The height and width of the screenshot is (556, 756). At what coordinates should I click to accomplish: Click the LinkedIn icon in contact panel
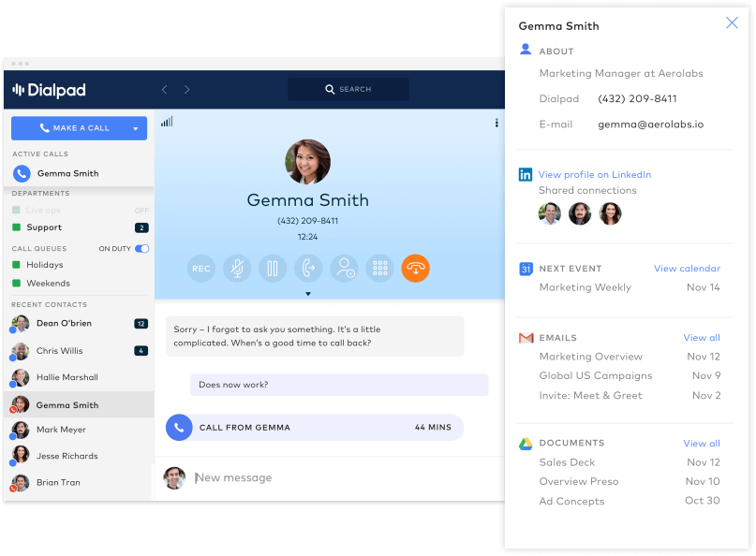(x=526, y=174)
